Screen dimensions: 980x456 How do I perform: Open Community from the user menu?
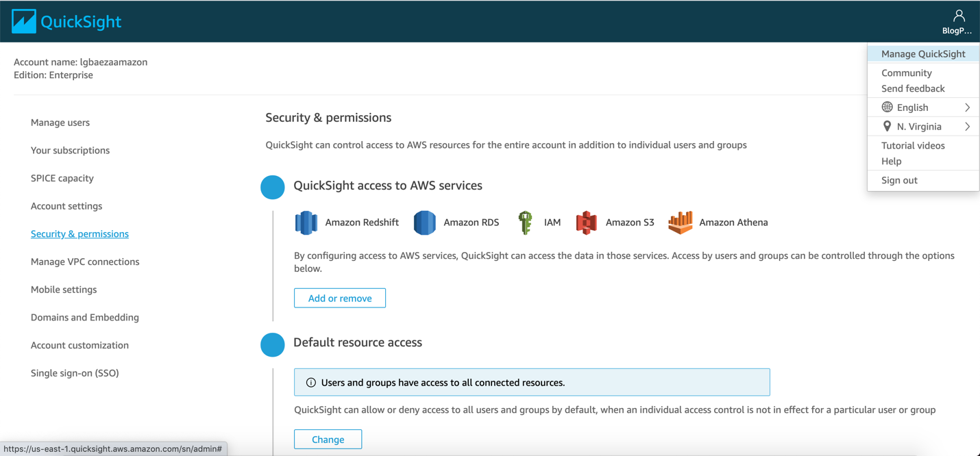tap(906, 73)
